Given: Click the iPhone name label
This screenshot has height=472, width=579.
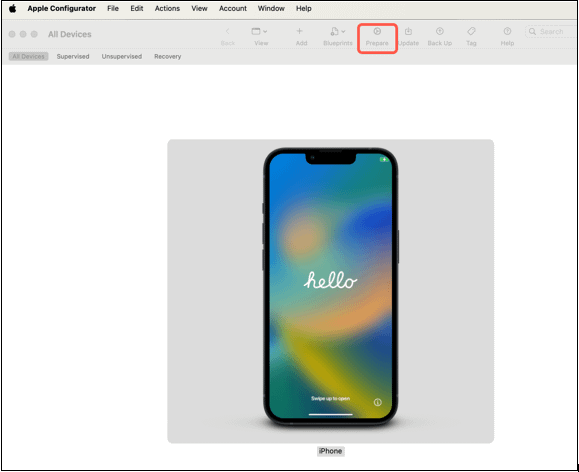Looking at the screenshot, I should (x=330, y=451).
